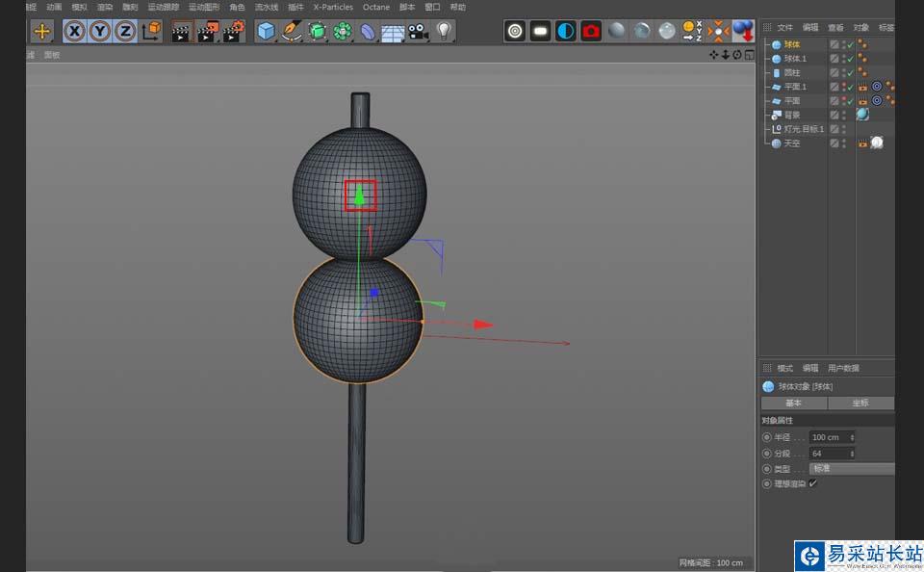This screenshot has height=572, width=924.
Task: Add a light bulb object
Action: [444, 31]
